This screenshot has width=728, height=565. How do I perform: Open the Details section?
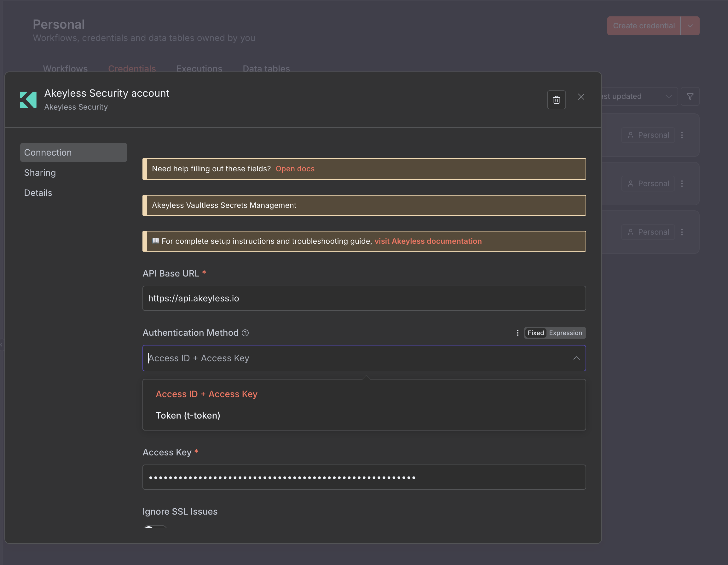tap(38, 193)
